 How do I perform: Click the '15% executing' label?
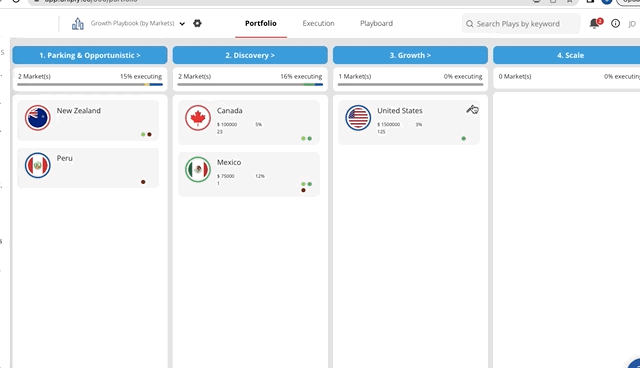pyautogui.click(x=141, y=76)
